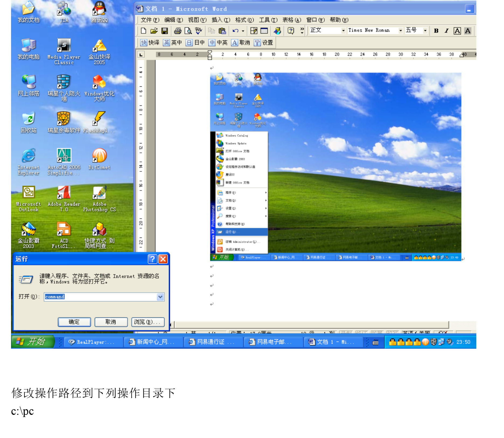Open the 插入(I) menu
The height and width of the screenshot is (438, 504).
[221, 20]
